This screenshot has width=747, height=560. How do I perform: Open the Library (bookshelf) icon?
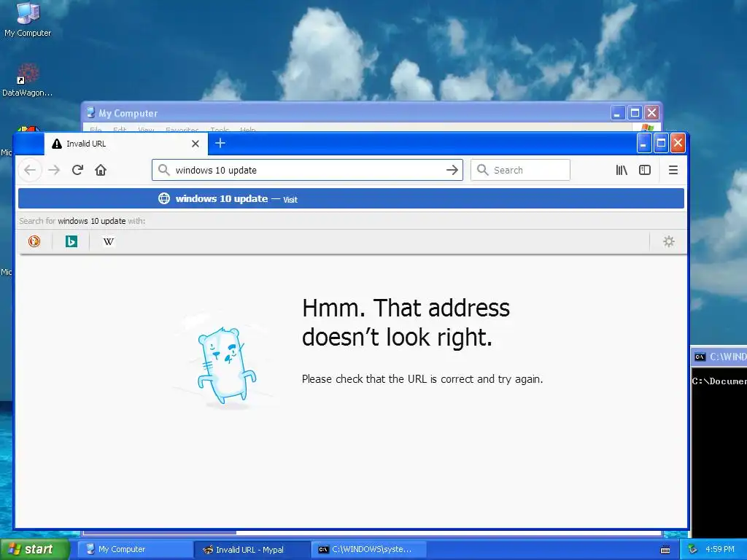click(622, 170)
